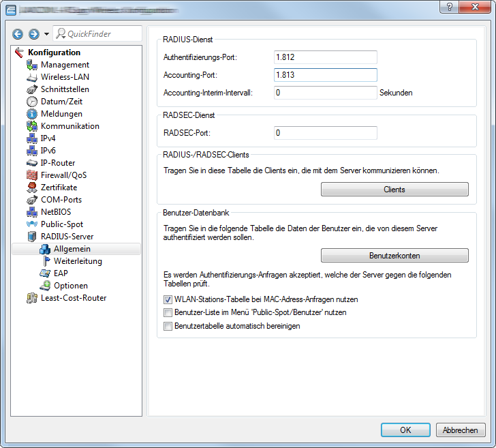Click the forward navigation arrow
Viewport: 496px width, 448px height.
click(x=33, y=34)
